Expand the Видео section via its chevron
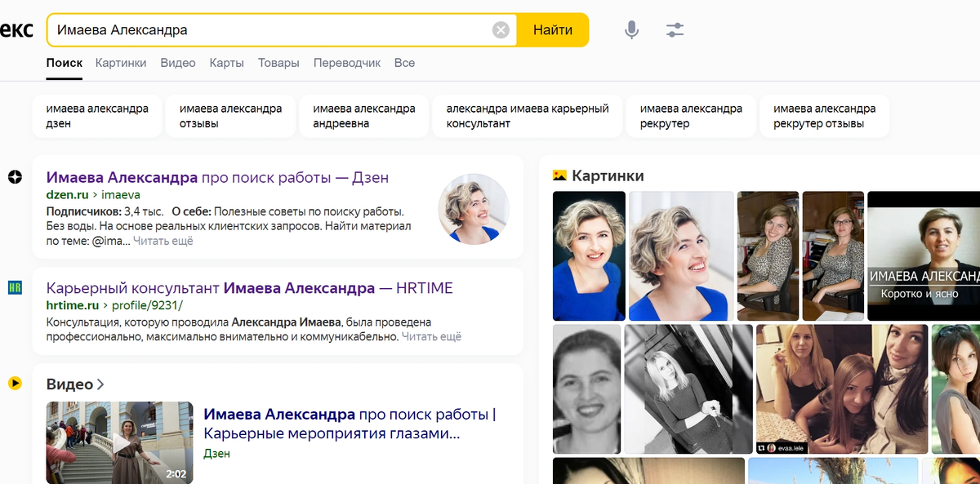This screenshot has height=484, width=980. click(x=100, y=384)
